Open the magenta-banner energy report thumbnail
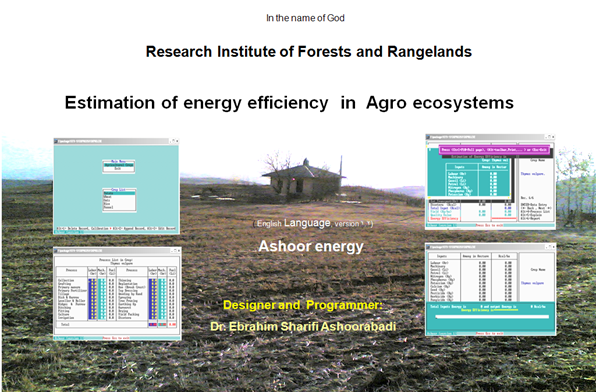 click(490, 182)
